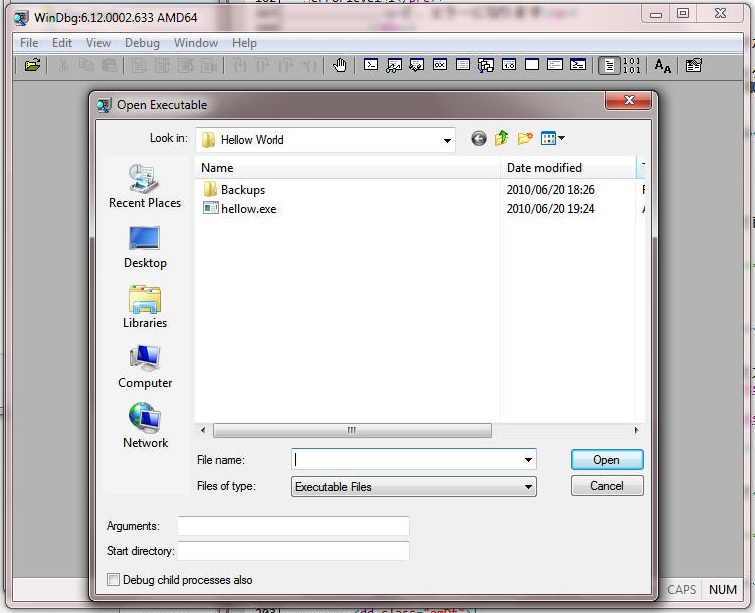Open the Help menu

[x=244, y=43]
